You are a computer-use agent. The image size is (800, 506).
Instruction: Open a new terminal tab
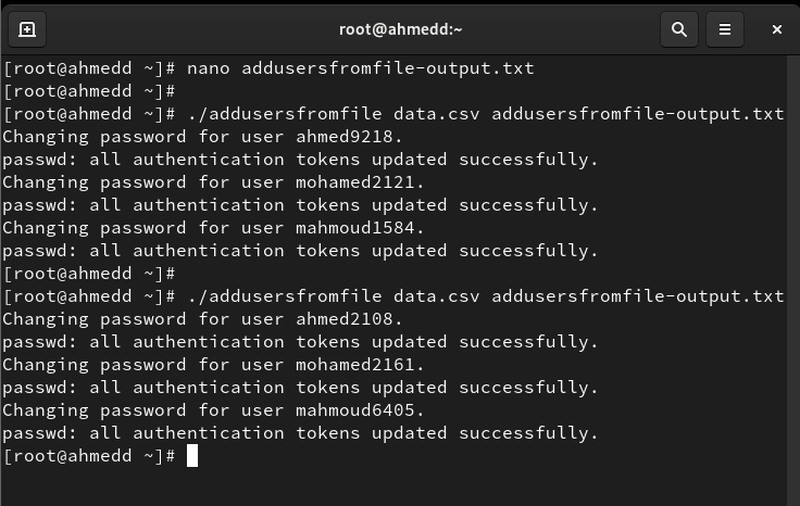click(x=27, y=30)
